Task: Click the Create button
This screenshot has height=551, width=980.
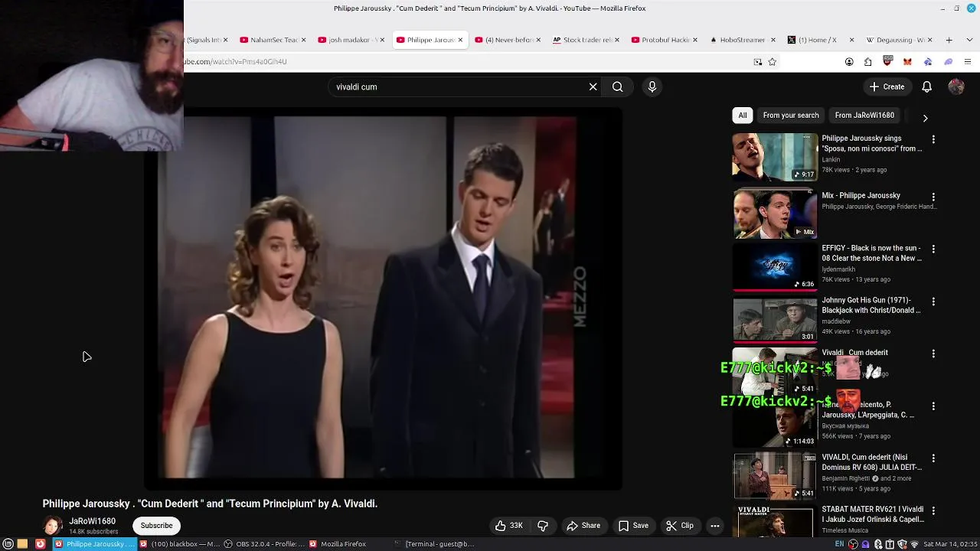Action: pos(887,86)
